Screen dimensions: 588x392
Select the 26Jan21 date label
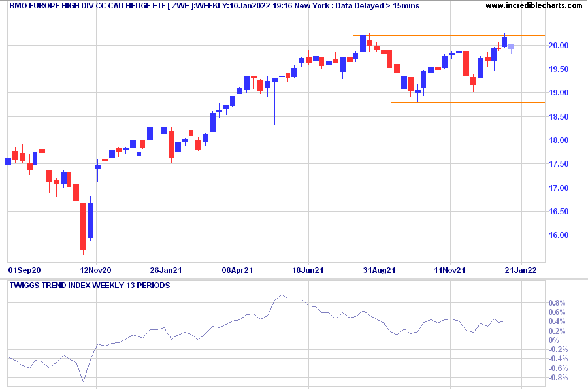(166, 270)
